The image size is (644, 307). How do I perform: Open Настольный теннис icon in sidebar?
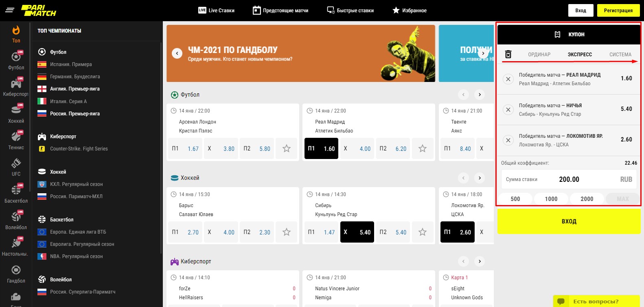(16, 247)
